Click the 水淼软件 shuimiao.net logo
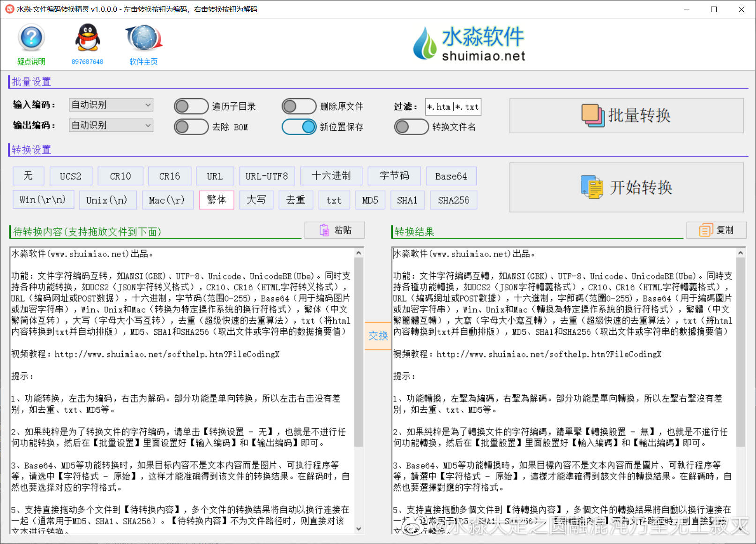 [x=469, y=44]
